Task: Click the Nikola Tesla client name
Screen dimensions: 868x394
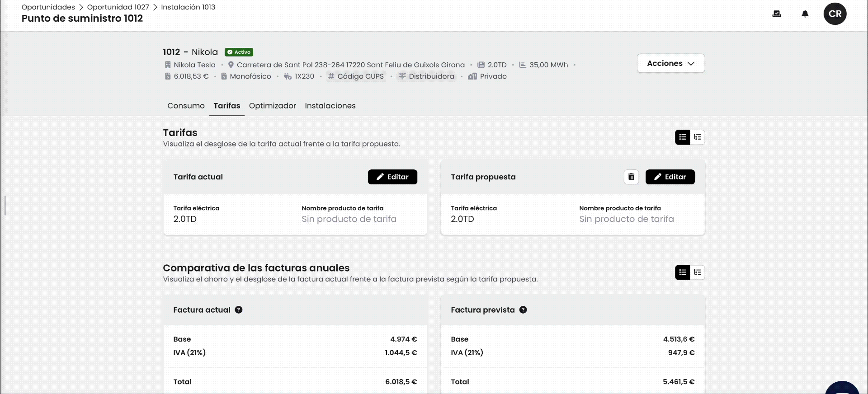Action: click(x=195, y=65)
